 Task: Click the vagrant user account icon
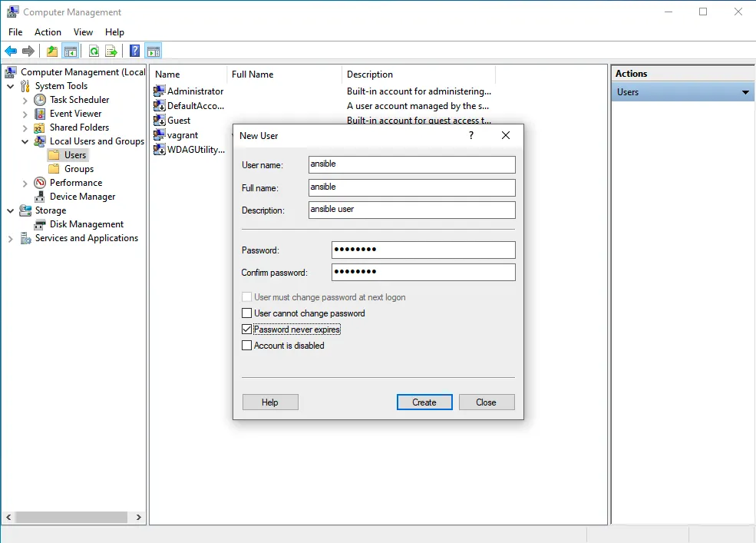coord(159,134)
